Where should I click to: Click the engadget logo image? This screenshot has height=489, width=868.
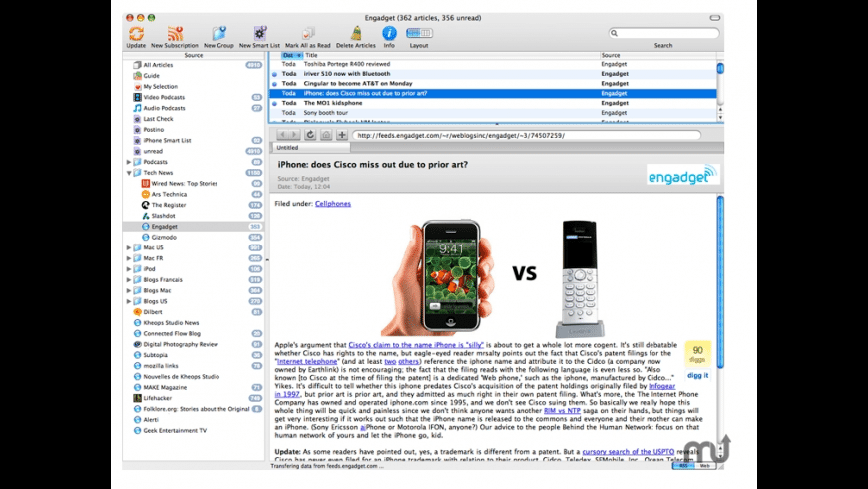coord(683,175)
